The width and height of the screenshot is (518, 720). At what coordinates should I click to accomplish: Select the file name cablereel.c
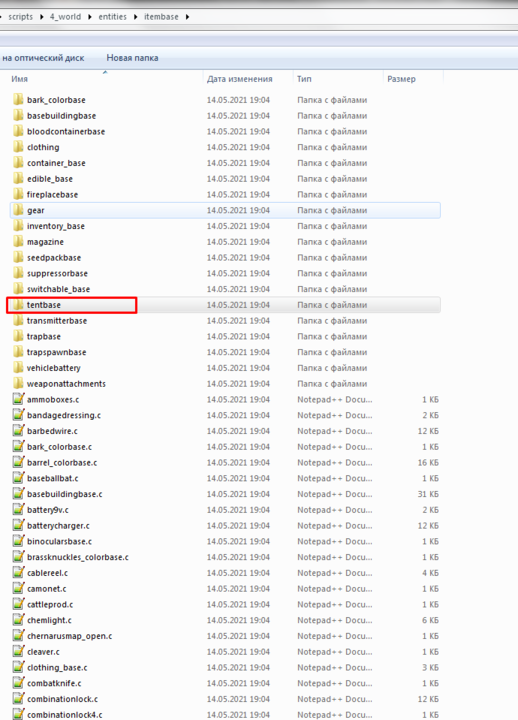tap(47, 573)
